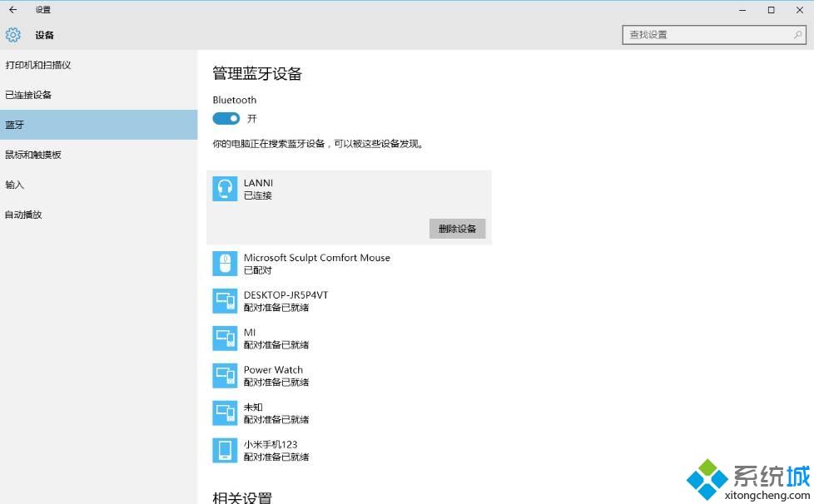The width and height of the screenshot is (814, 504).
Task: Open 打印机和扫描仪 settings page
Action: click(99, 65)
